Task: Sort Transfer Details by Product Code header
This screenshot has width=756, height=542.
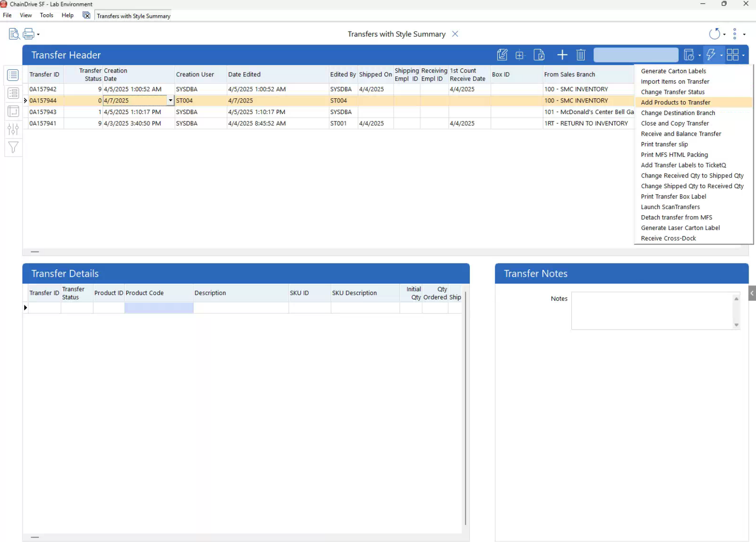Action: [x=159, y=293]
